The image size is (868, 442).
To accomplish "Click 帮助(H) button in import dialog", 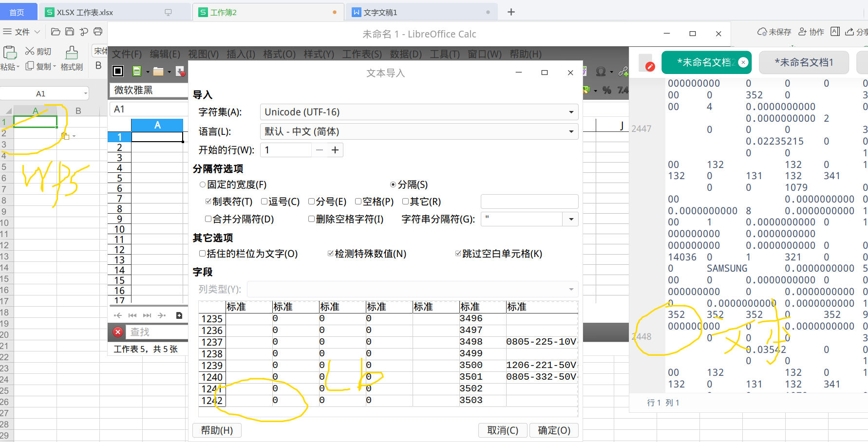I will coord(217,430).
